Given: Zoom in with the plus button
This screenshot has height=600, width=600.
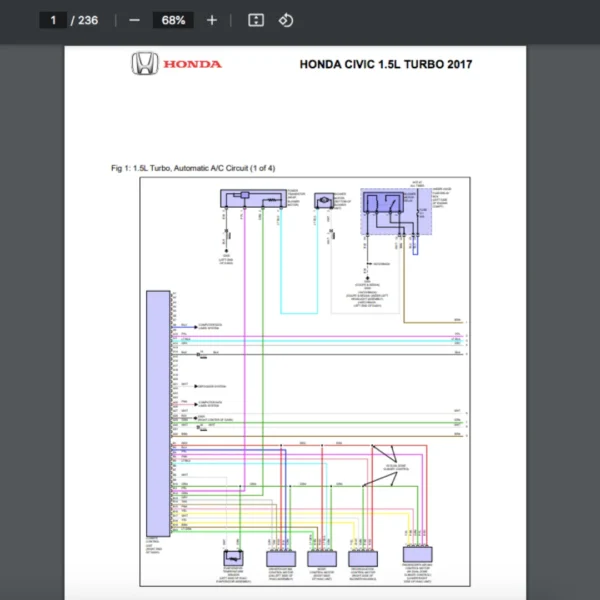Looking at the screenshot, I should pyautogui.click(x=212, y=20).
